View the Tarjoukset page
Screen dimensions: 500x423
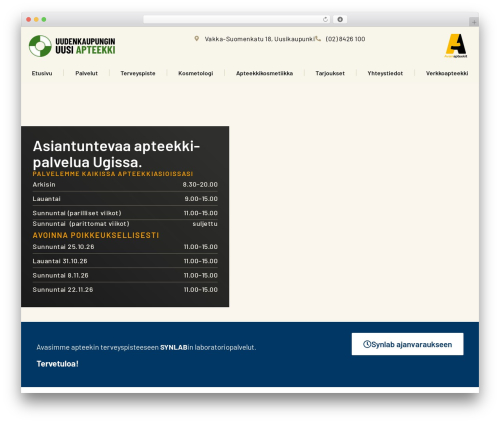pyautogui.click(x=330, y=73)
